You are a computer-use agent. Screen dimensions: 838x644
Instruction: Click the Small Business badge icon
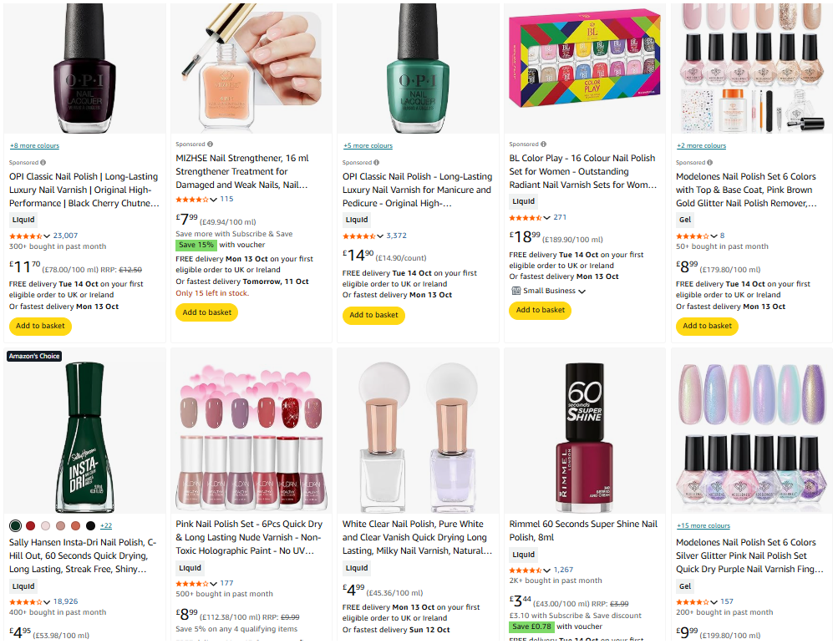(515, 291)
